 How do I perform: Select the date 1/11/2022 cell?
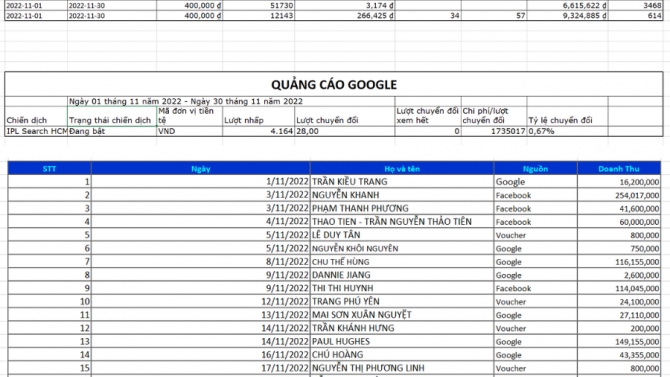pos(200,182)
